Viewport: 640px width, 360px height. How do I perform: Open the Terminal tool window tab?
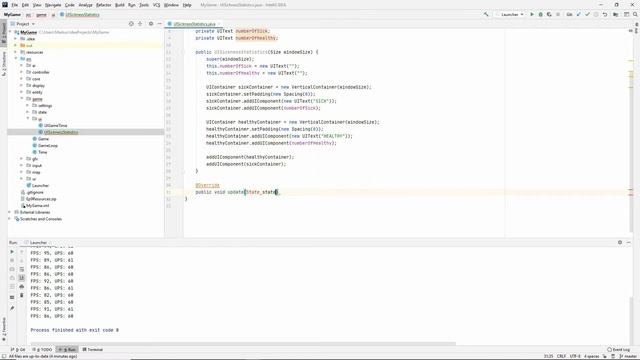(93, 349)
